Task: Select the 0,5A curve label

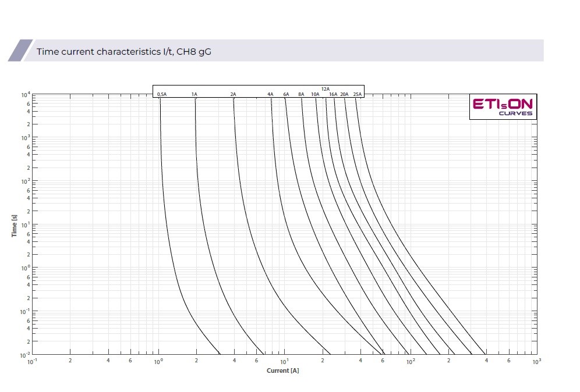Action: pyautogui.click(x=162, y=94)
